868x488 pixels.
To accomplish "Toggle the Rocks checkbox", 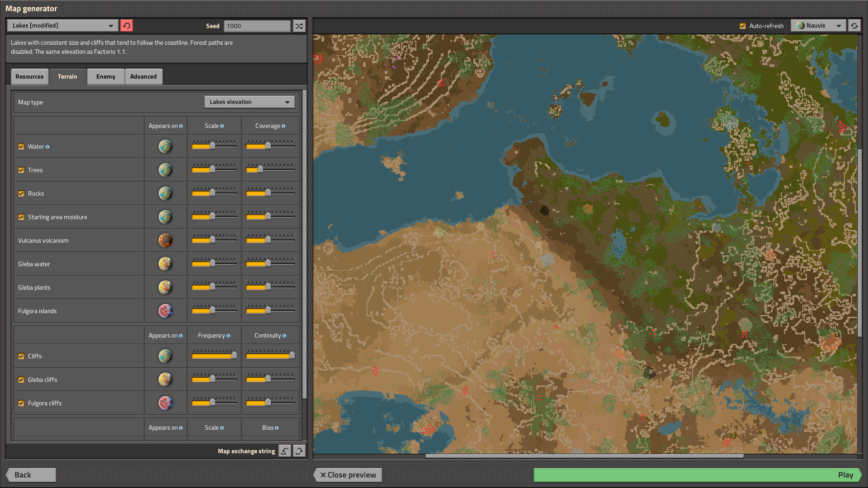I will (x=21, y=194).
